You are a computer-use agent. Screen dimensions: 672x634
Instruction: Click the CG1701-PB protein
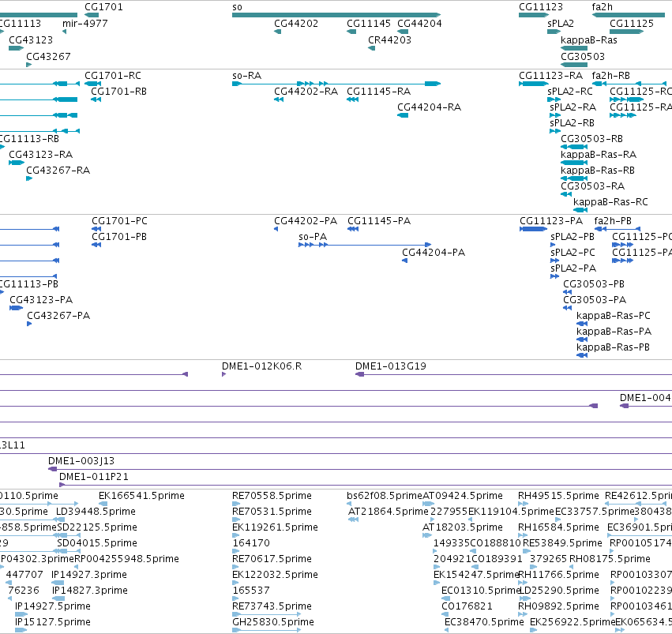pos(96,245)
